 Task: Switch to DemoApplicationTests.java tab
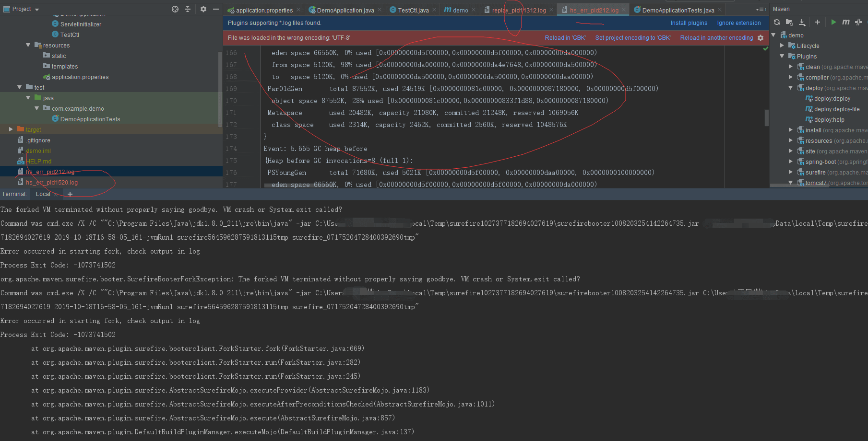tap(678, 10)
